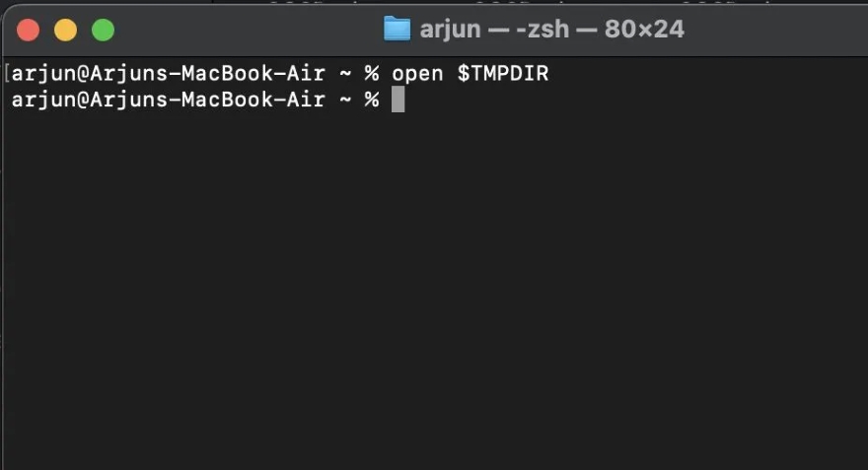Click the percent sign before "open"

pos(372,74)
